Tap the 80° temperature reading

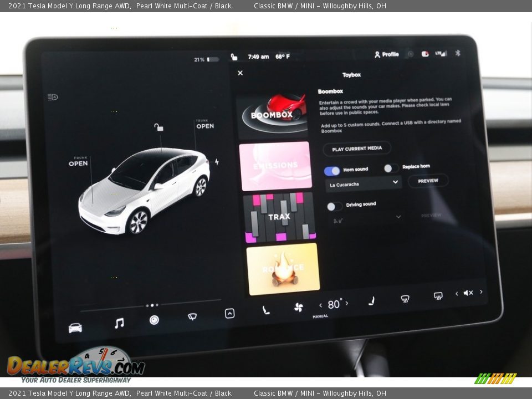(x=334, y=304)
